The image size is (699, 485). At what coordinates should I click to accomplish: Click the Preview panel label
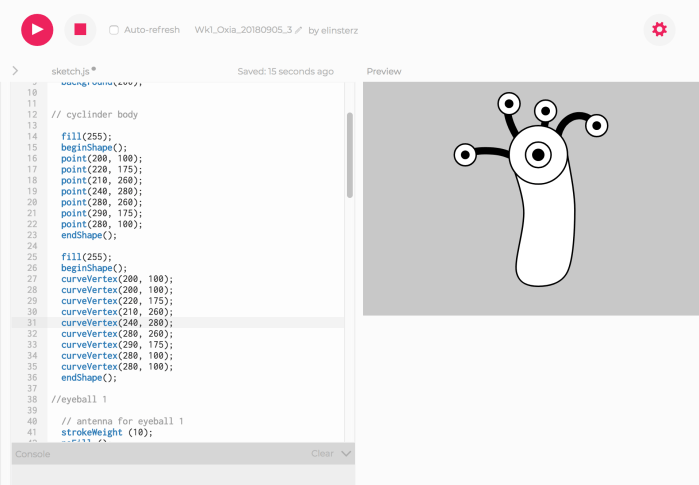tap(384, 71)
